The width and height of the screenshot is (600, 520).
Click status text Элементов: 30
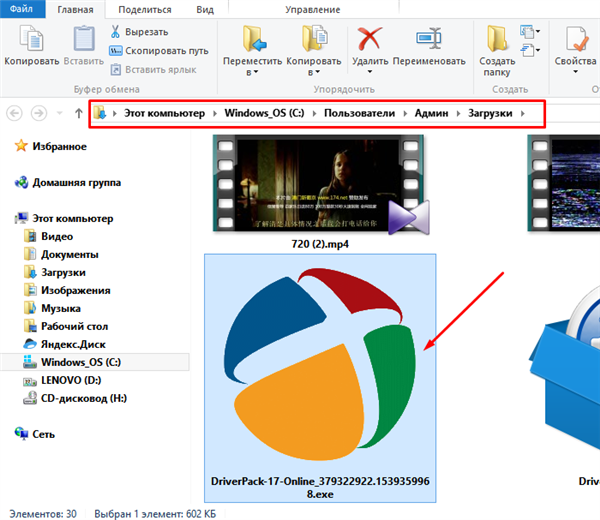click(43, 513)
